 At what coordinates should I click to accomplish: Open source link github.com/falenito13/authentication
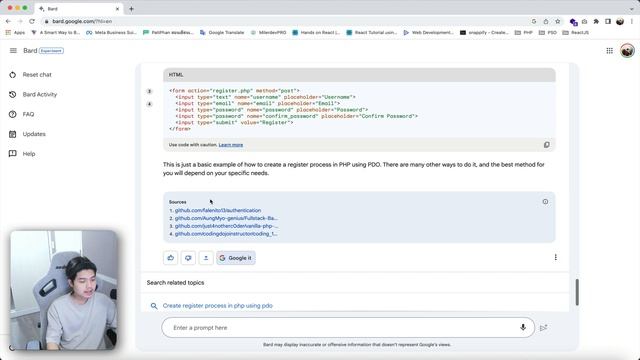click(218, 210)
